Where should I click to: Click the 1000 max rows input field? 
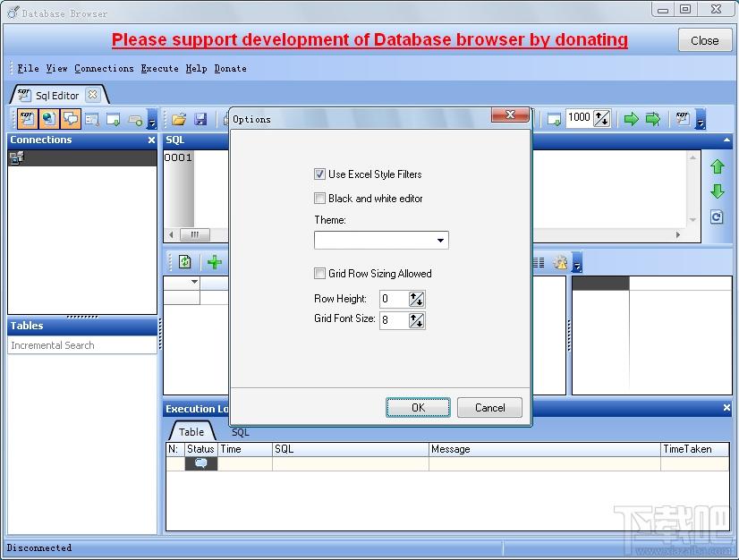pos(579,118)
